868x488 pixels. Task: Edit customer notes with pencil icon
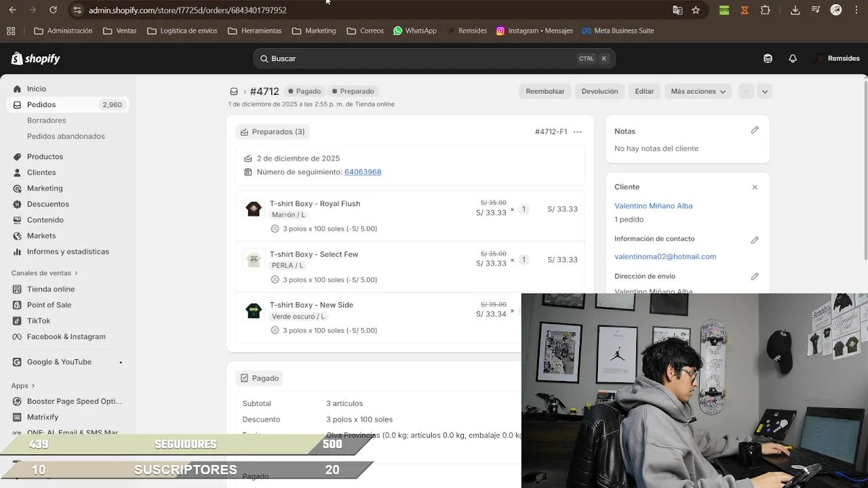click(x=755, y=130)
